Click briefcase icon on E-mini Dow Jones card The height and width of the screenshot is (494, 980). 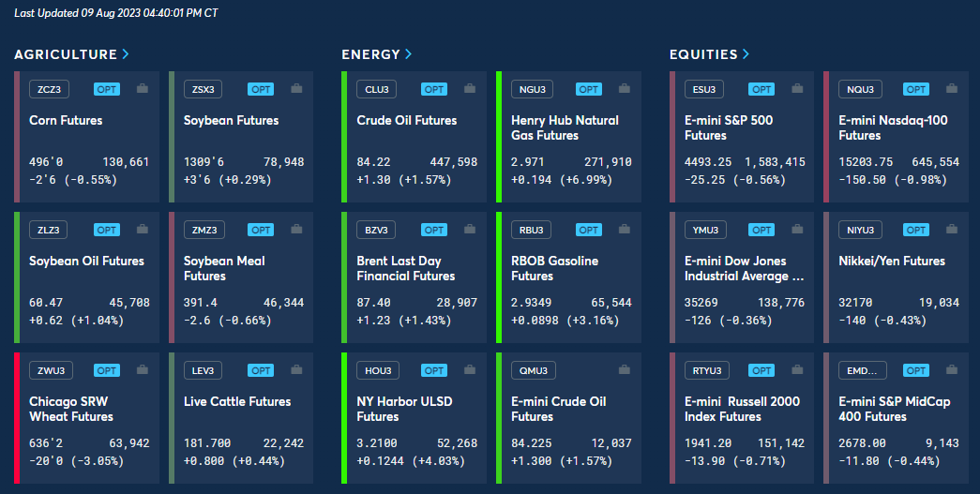click(797, 230)
